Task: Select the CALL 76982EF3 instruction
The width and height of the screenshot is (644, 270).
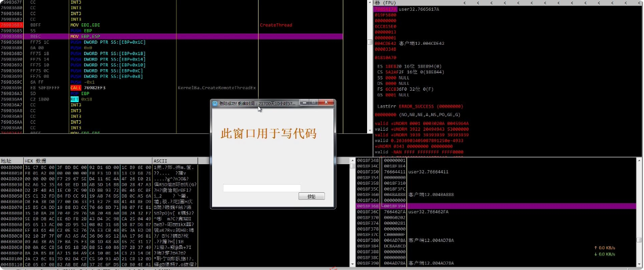Action: tap(88, 87)
